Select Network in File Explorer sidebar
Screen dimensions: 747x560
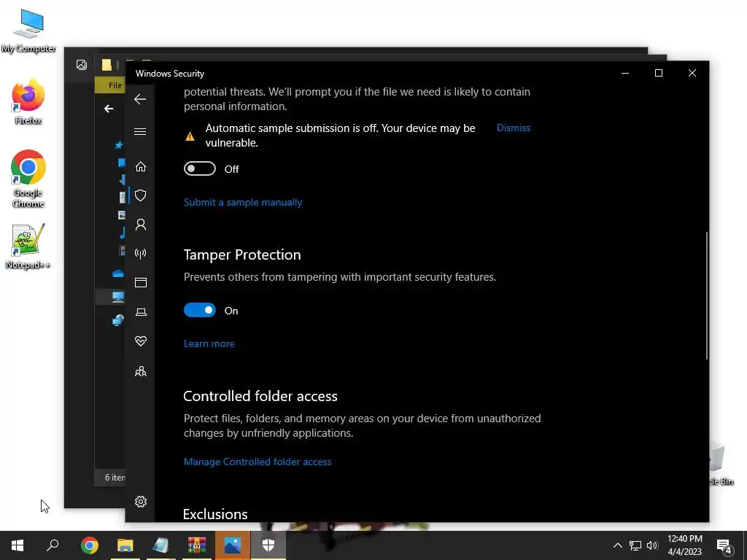(x=117, y=320)
